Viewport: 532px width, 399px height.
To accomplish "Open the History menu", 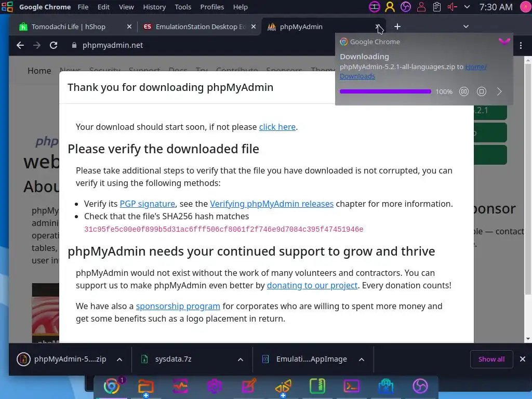I will pos(154,7).
